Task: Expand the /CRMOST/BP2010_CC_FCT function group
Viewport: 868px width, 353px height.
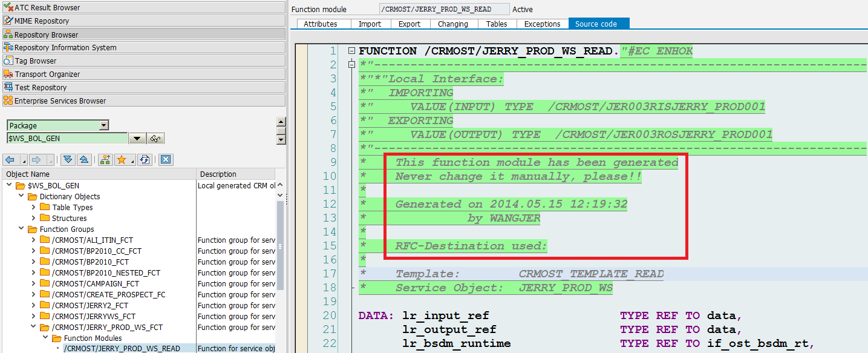Action: click(x=34, y=251)
